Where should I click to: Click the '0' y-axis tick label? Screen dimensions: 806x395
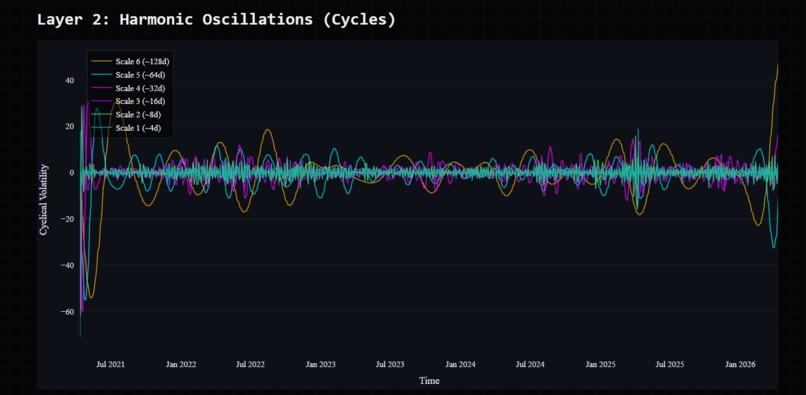tap(72, 173)
